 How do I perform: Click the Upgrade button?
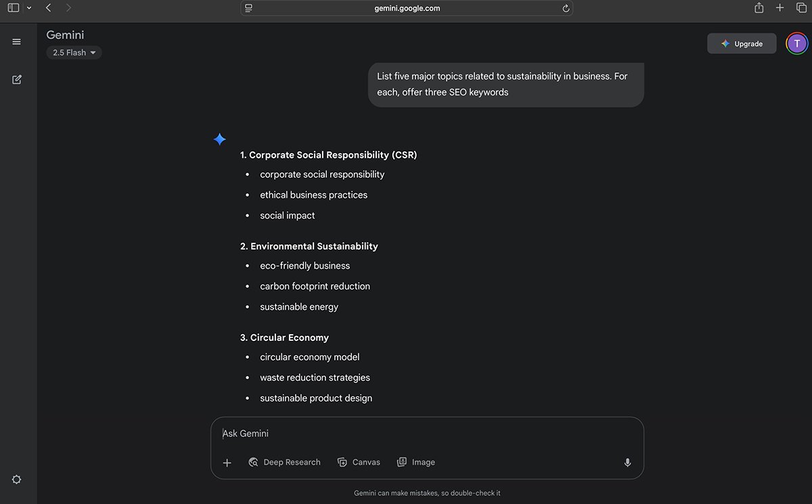(x=742, y=43)
